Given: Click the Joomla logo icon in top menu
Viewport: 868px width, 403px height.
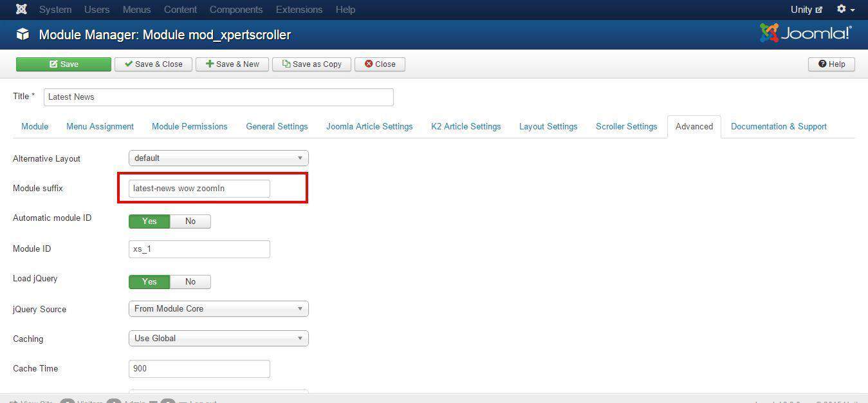Looking at the screenshot, I should 21,10.
